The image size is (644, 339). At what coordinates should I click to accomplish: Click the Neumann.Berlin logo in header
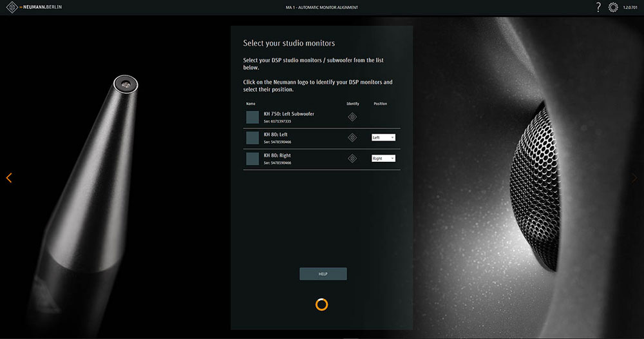tap(35, 7)
